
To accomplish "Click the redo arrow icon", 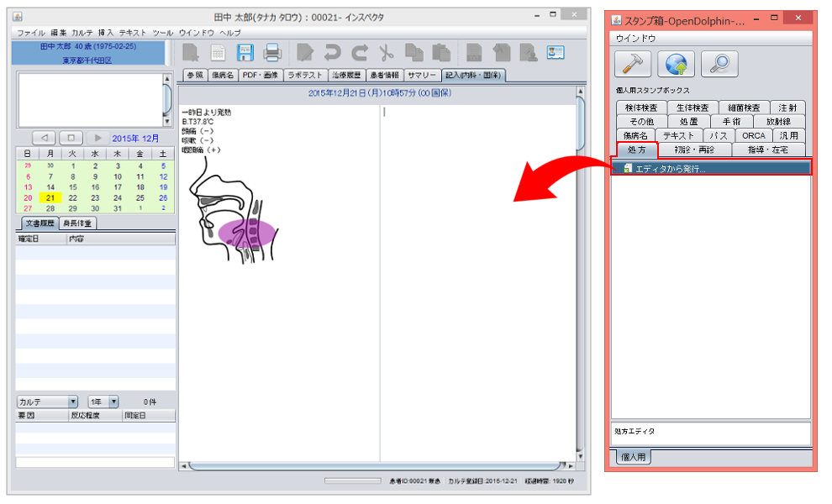I will (x=360, y=53).
